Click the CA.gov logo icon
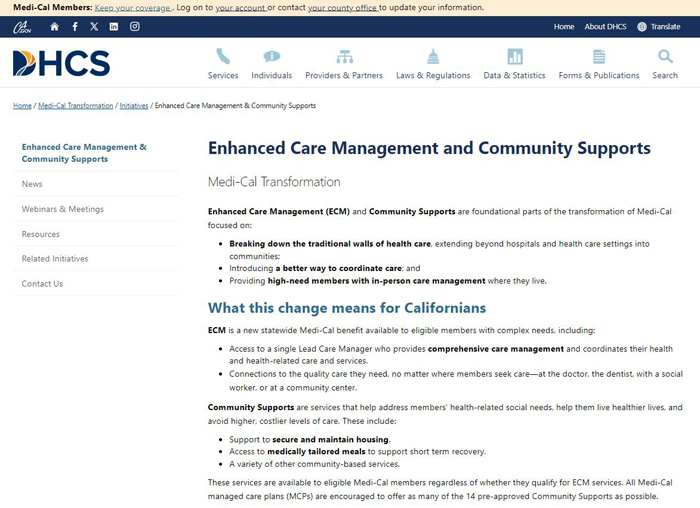 click(22, 27)
